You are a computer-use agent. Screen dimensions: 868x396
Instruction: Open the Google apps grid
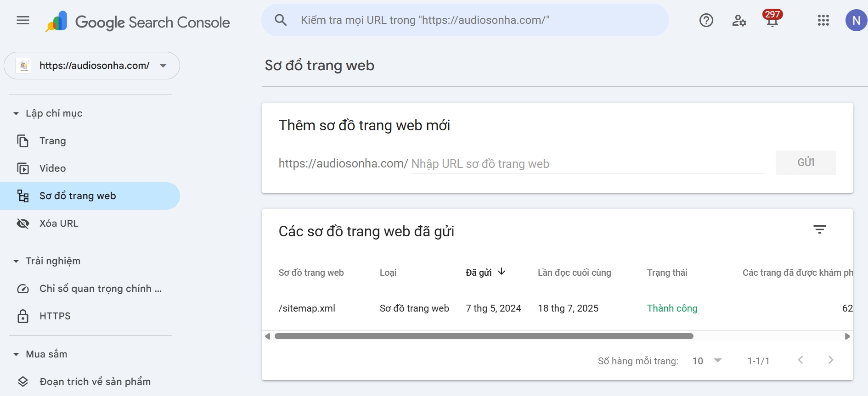pos(823,20)
